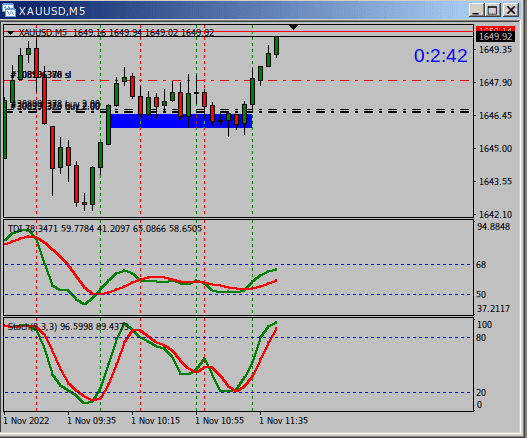Click the '1 Nov 2022' time axis label

pyautogui.click(x=26, y=421)
